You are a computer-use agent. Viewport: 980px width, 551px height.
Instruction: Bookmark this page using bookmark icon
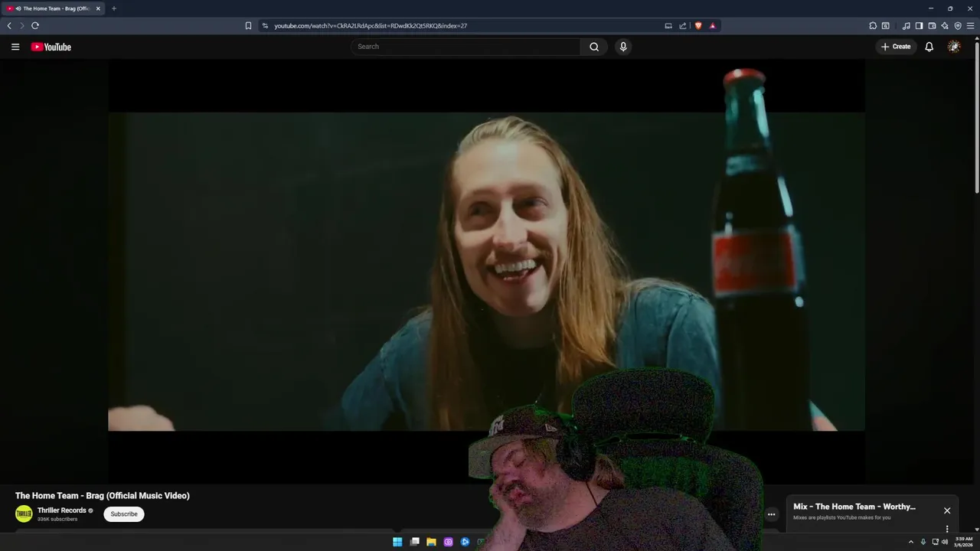248,25
